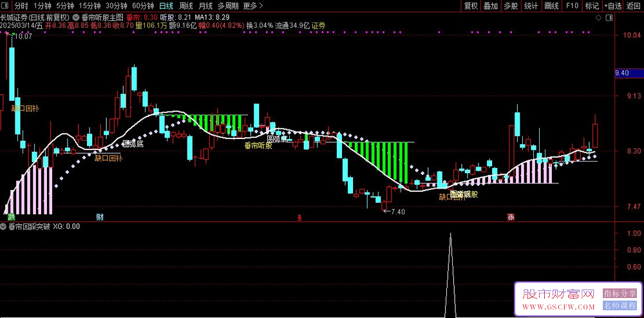Screen dimensions: 644x318
Task: Click the 证券 sector label
Action: [x=318, y=26]
